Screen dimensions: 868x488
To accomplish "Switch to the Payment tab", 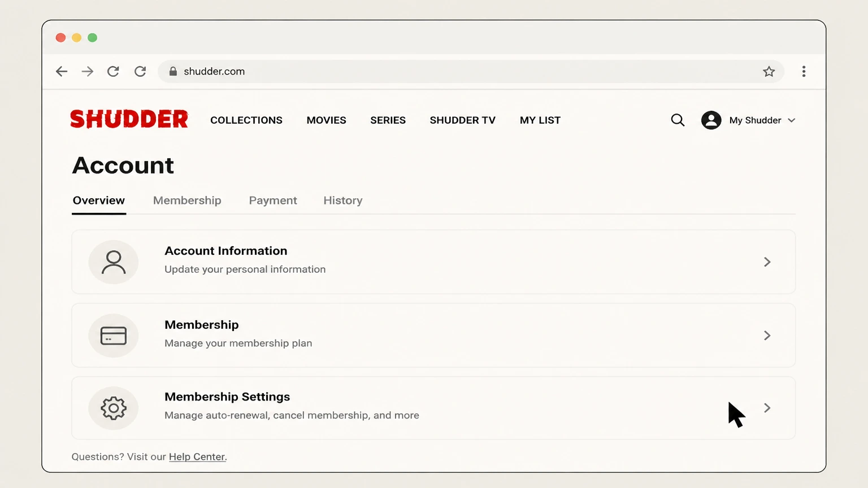I will pyautogui.click(x=273, y=201).
